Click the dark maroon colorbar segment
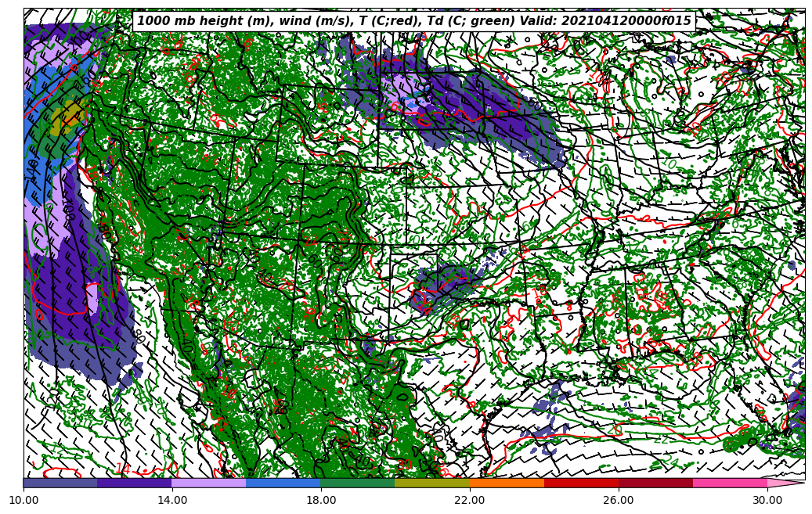The height and width of the screenshot is (514, 812). click(x=655, y=483)
